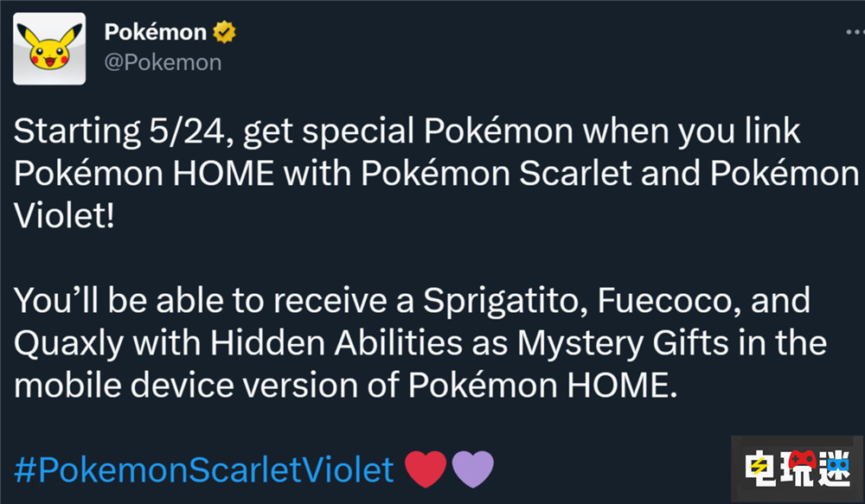Click the Pikachu profile avatar
This screenshot has width=865, height=504.
[x=50, y=48]
